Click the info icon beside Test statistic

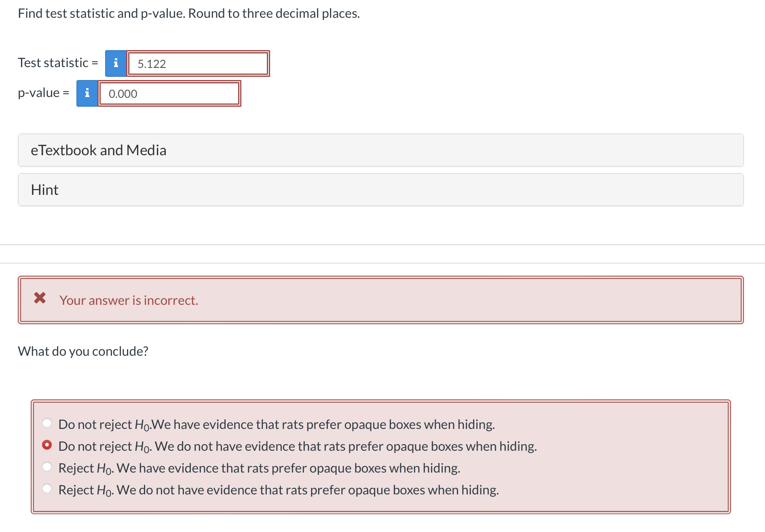point(116,63)
